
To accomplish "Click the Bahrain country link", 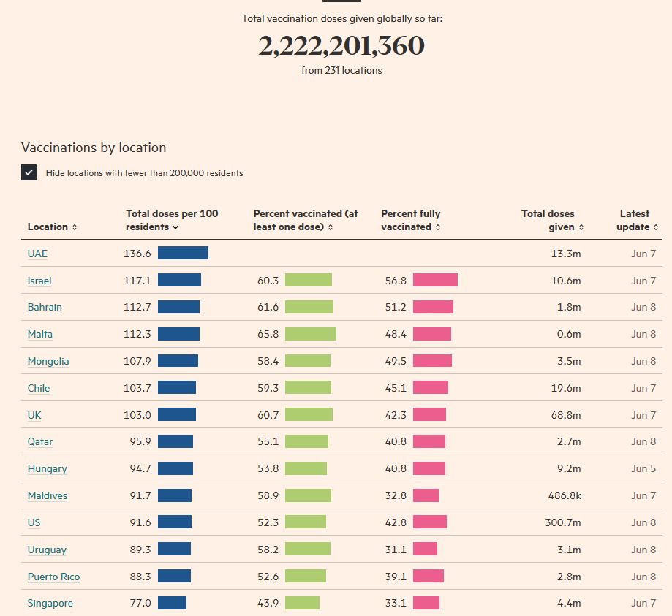I will (x=45, y=308).
